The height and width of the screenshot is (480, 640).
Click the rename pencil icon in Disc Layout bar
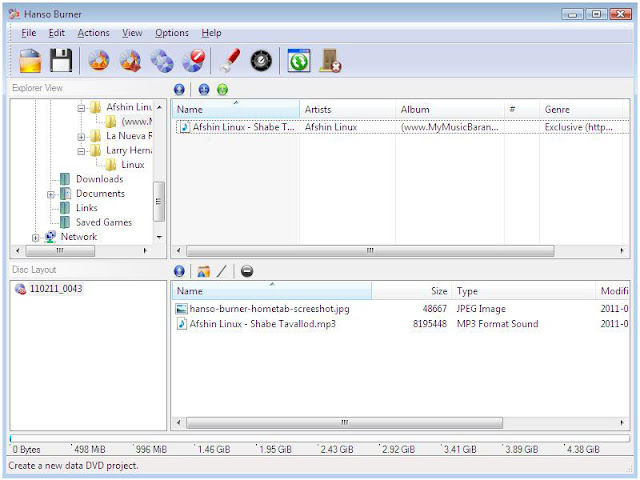tap(222, 271)
